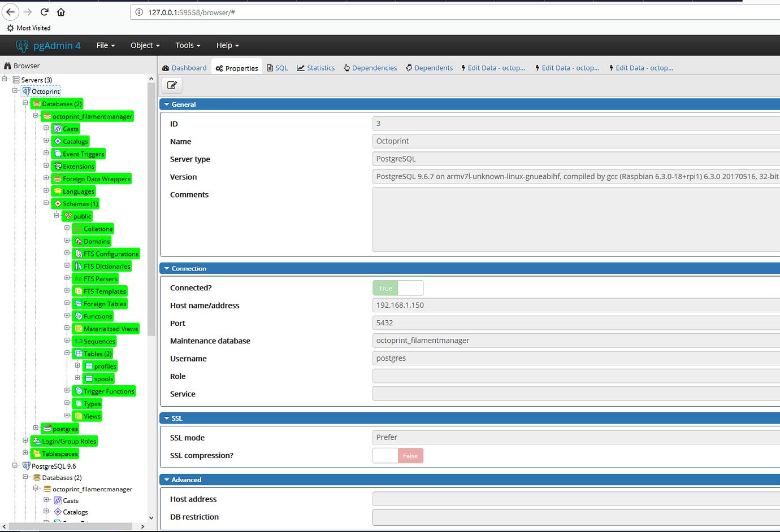Expand the Sequences tree node
This screenshot has width=780, height=532.
67,341
